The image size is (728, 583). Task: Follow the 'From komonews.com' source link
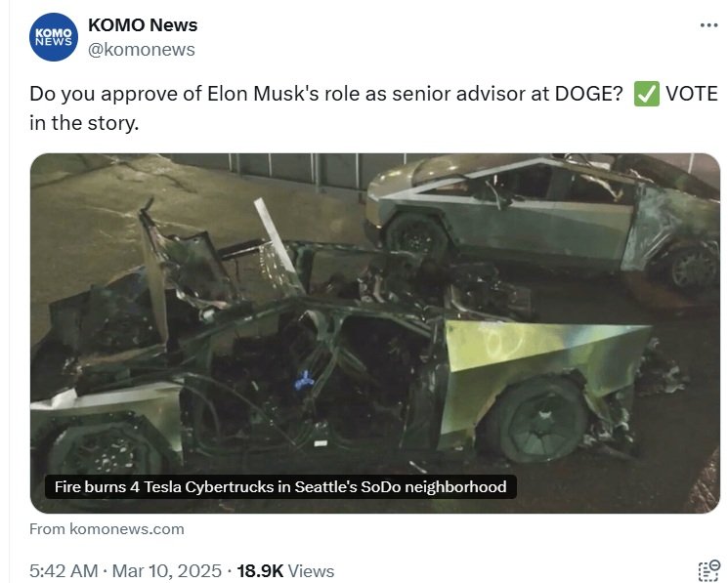point(107,528)
